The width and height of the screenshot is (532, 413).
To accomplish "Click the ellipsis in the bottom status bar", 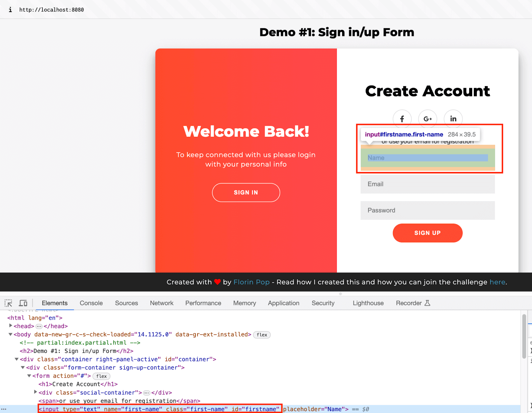I will pos(4,409).
